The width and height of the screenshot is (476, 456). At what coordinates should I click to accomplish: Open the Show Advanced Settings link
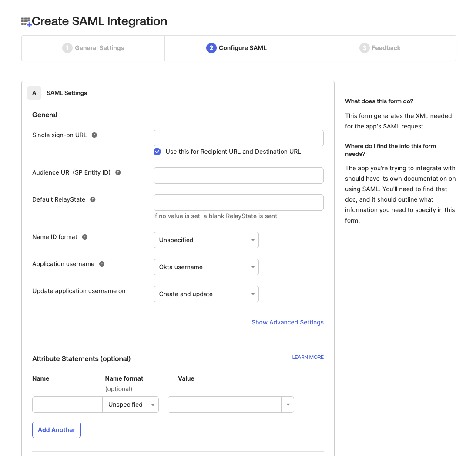pos(287,322)
